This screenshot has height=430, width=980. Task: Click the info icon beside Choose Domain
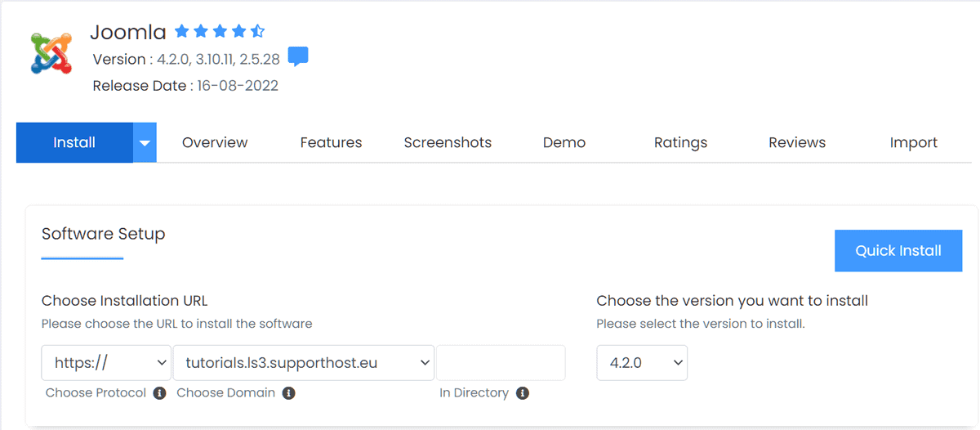[288, 393]
